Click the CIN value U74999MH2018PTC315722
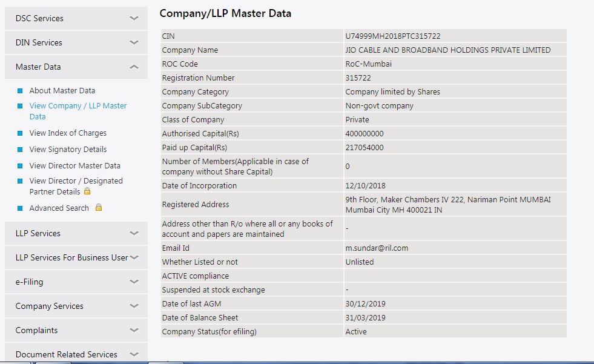The image size is (594, 364). [393, 36]
